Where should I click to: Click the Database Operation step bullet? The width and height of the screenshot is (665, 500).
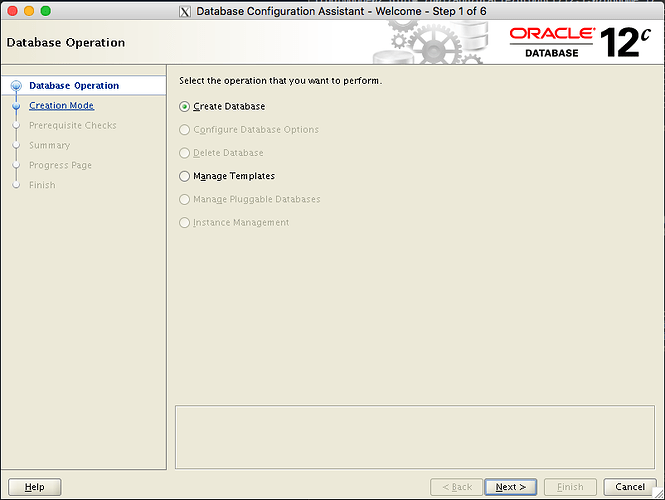click(x=16, y=86)
